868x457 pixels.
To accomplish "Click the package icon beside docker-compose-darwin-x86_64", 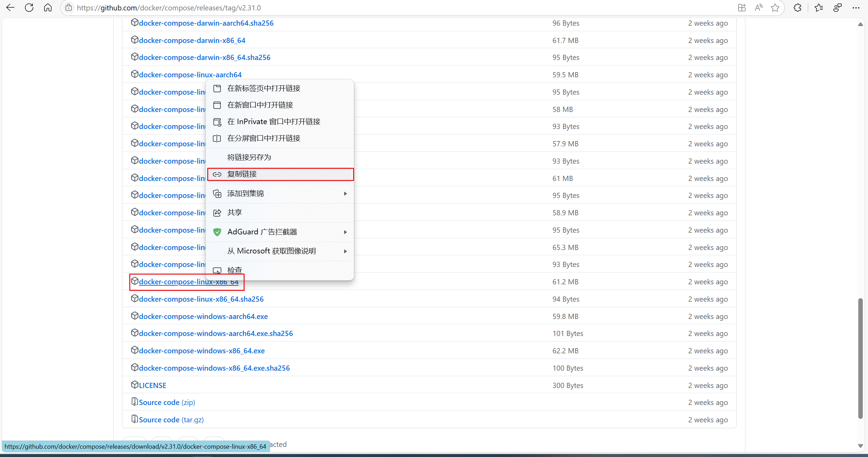I will pyautogui.click(x=134, y=40).
